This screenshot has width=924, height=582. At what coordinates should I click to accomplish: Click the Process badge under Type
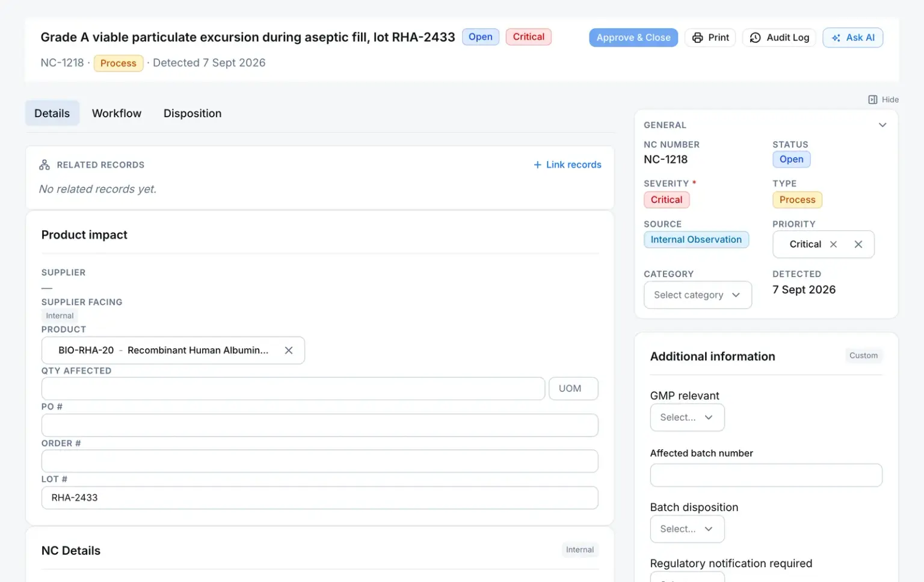797,200
